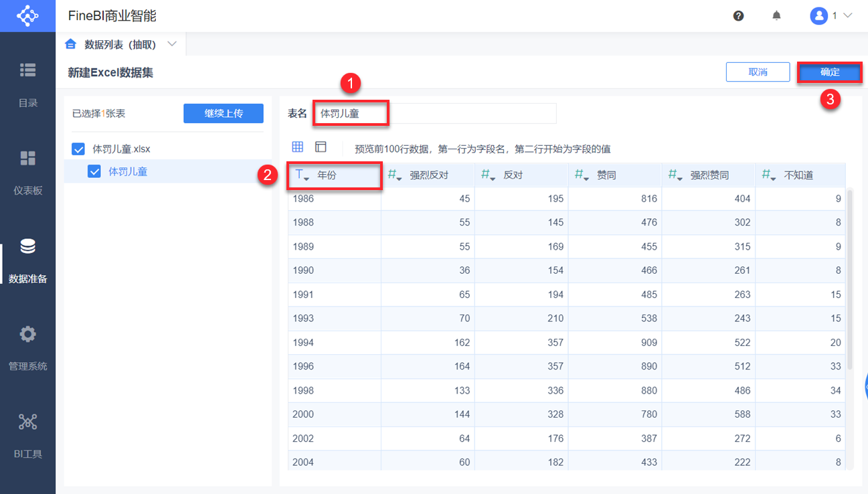
Task: Change field type of 反对 column
Action: (489, 175)
